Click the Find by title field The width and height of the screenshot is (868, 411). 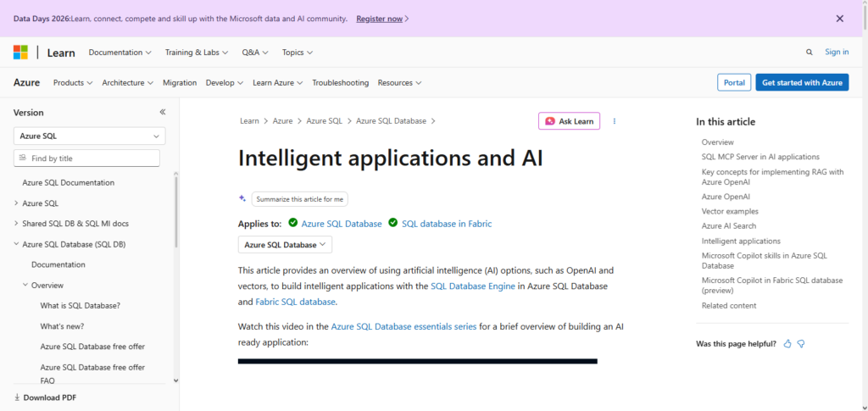point(86,158)
